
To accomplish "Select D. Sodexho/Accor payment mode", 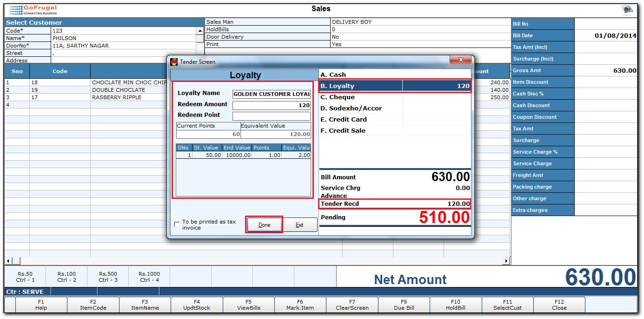I will click(395, 108).
